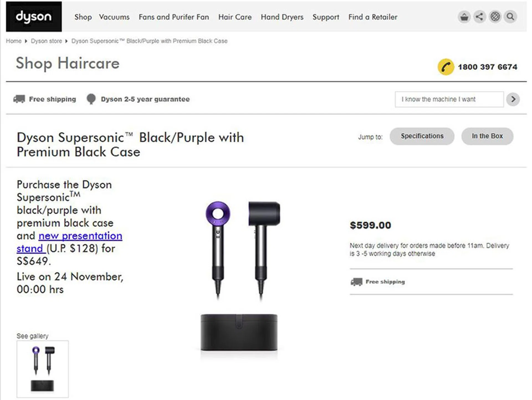Click the yellow phone call icon
The image size is (532, 400).
[446, 67]
